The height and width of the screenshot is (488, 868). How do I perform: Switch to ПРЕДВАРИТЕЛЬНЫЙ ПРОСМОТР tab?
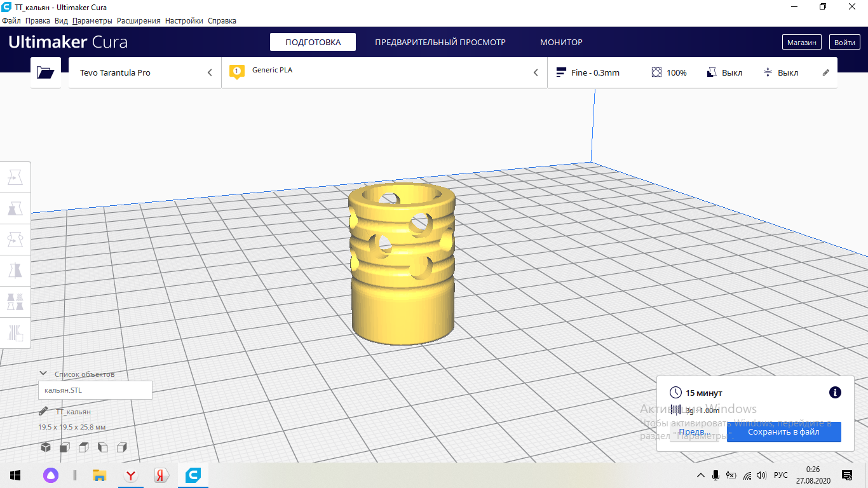[x=440, y=43]
